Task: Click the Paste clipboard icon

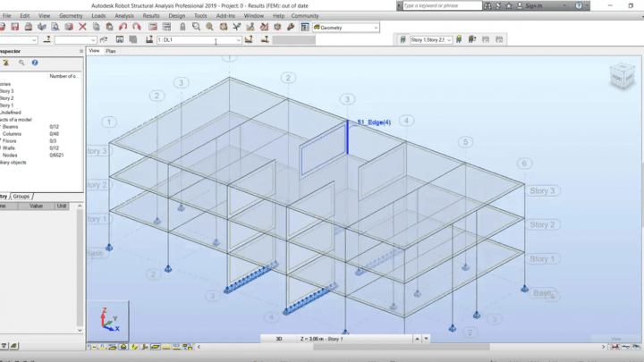Action: point(110,27)
